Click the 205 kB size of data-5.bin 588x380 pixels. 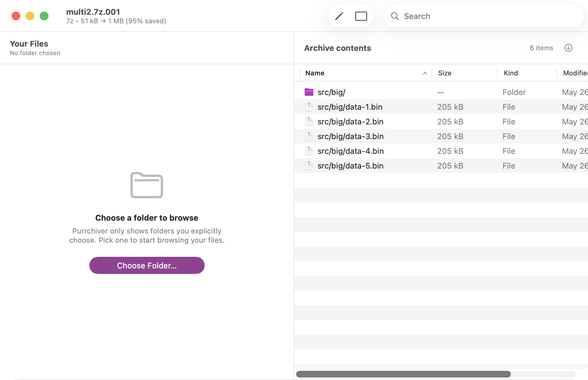click(x=450, y=165)
